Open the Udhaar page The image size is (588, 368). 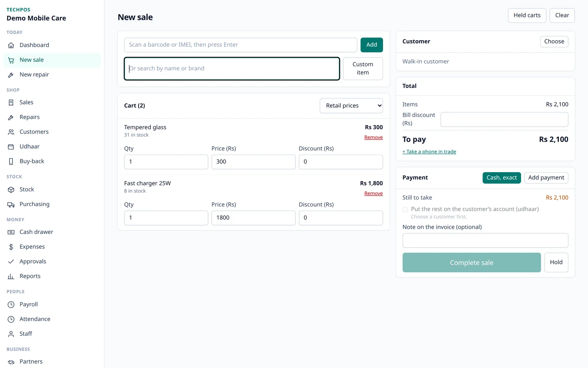coord(52,147)
